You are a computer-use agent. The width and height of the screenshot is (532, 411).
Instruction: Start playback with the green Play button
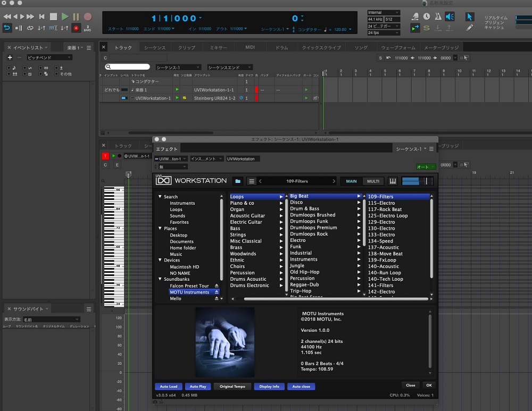65,16
